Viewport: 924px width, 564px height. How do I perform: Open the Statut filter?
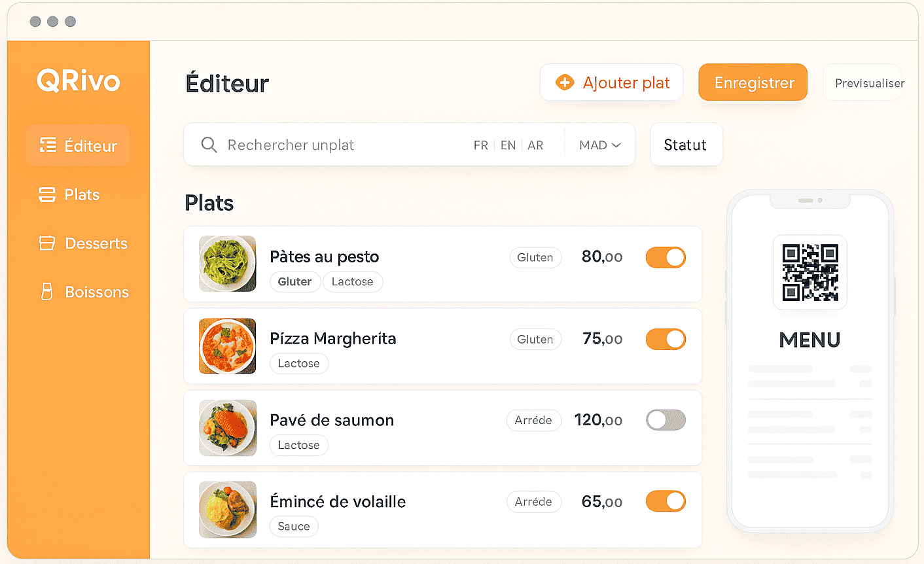click(685, 145)
